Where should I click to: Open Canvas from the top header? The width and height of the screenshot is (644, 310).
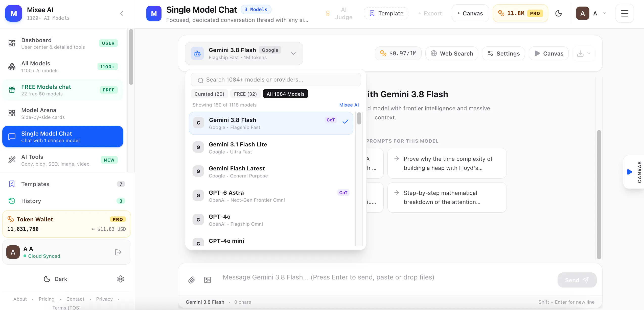[470, 13]
